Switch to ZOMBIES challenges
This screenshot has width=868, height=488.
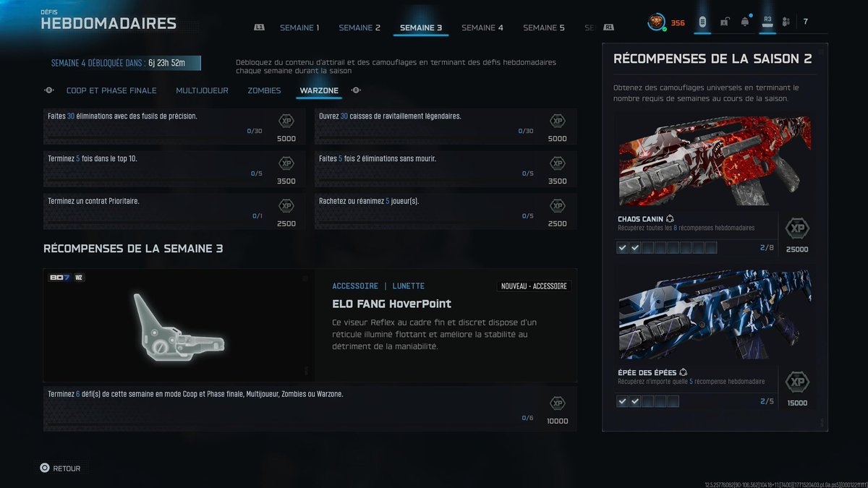point(264,91)
